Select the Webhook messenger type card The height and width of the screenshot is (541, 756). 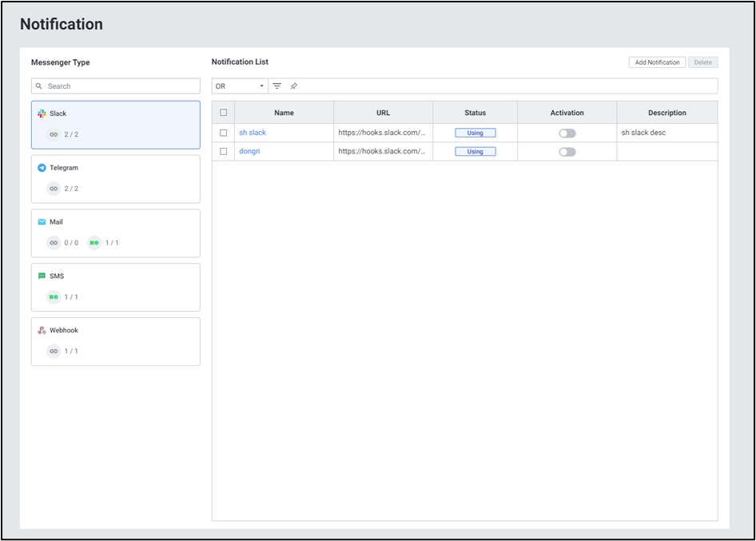coord(116,341)
